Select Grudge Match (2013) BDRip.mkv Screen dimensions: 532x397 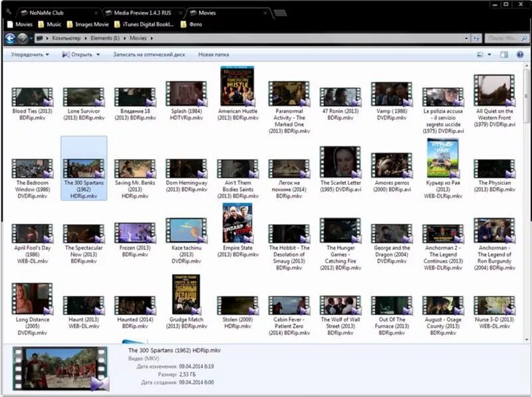186,302
